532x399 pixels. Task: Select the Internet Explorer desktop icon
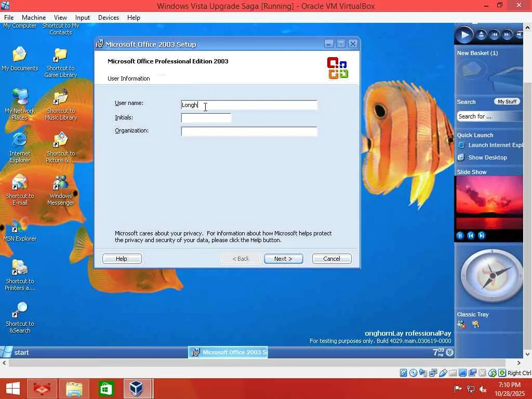(20, 147)
